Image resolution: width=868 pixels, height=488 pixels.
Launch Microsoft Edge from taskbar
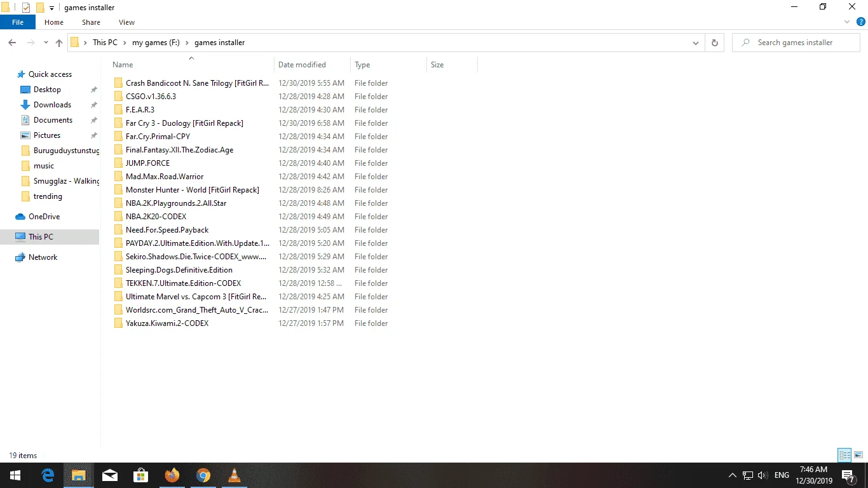point(48,475)
